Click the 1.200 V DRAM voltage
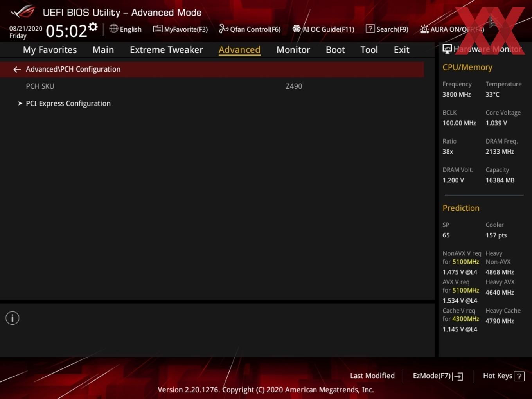The height and width of the screenshot is (399, 532). coord(453,180)
